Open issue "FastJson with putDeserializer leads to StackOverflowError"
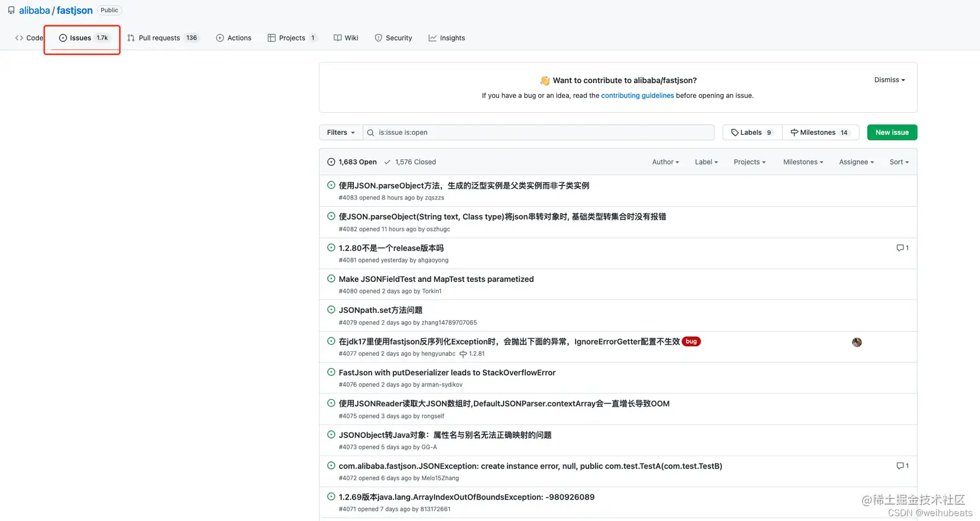This screenshot has width=980, height=521. click(x=447, y=373)
